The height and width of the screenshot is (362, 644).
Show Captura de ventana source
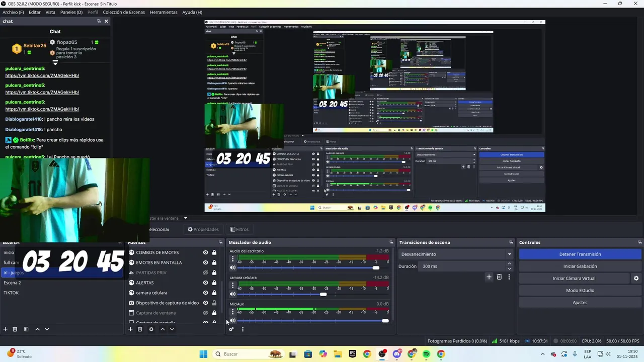[x=205, y=313]
